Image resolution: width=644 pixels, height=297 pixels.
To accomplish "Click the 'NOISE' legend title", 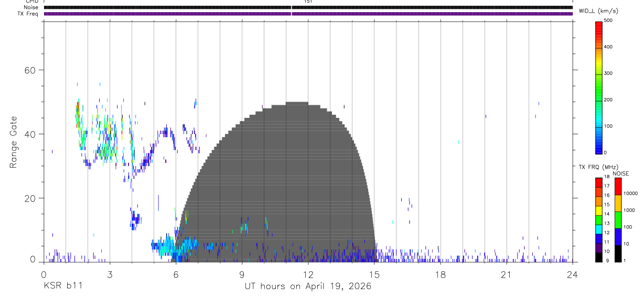I will tap(621, 173).
